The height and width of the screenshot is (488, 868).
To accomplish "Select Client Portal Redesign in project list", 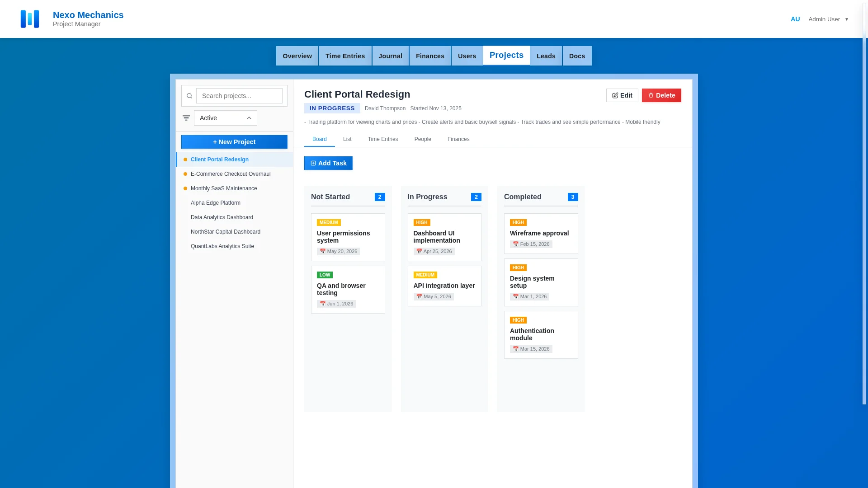I will 234,160.
